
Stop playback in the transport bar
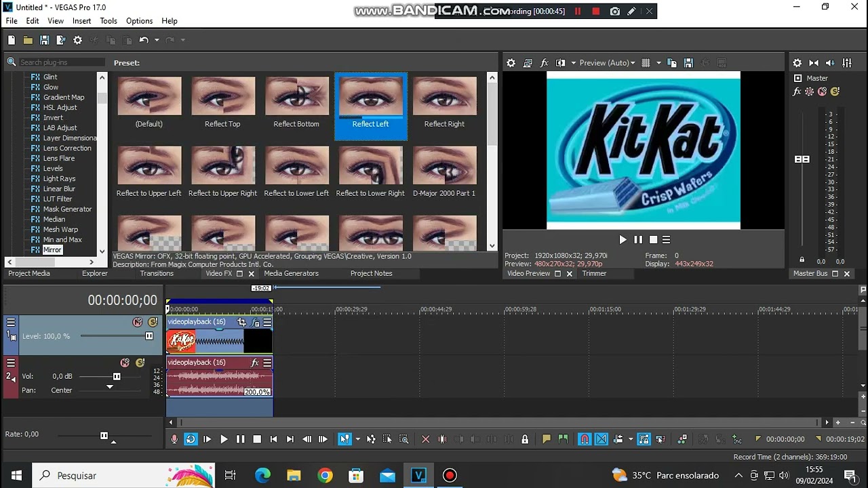(x=257, y=439)
